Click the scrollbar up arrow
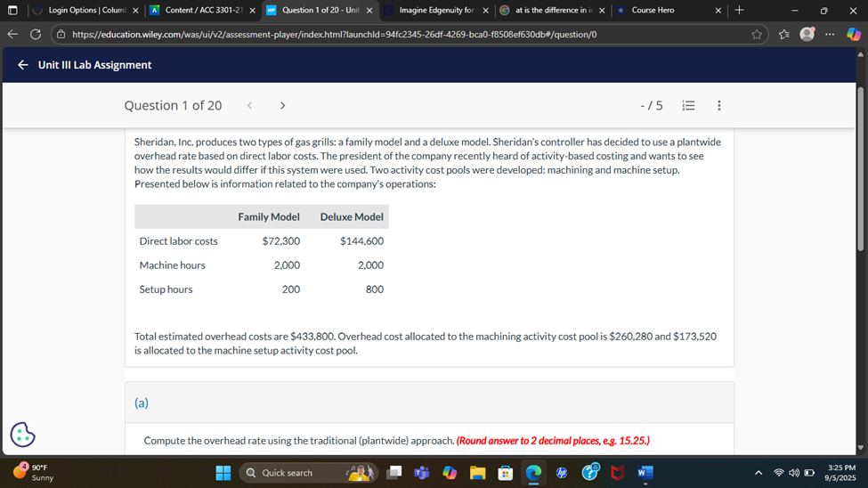 point(860,54)
